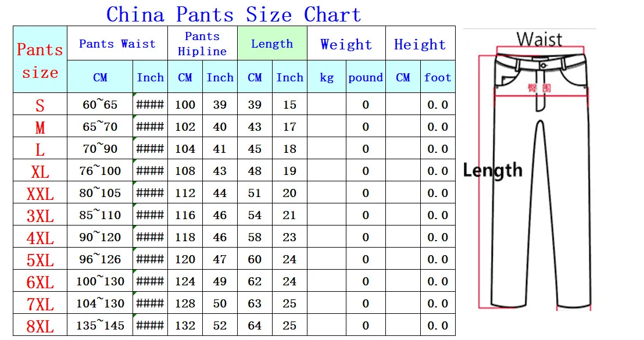Click the green Length header cell
This screenshot has width=644, height=340.
(272, 44)
